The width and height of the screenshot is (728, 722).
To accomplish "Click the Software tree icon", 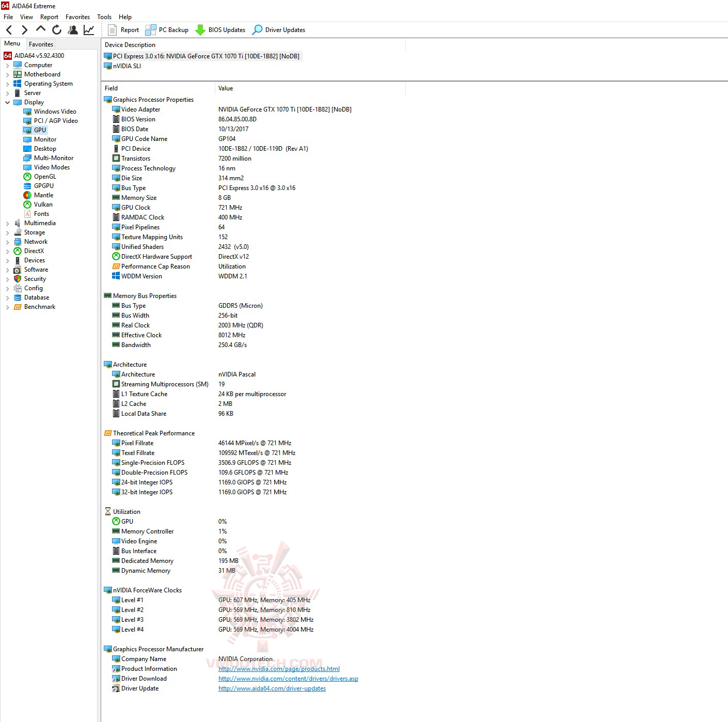I will click(x=18, y=270).
